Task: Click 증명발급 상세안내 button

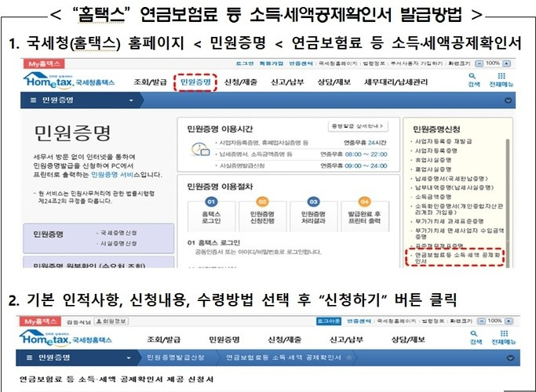Action: (358, 126)
